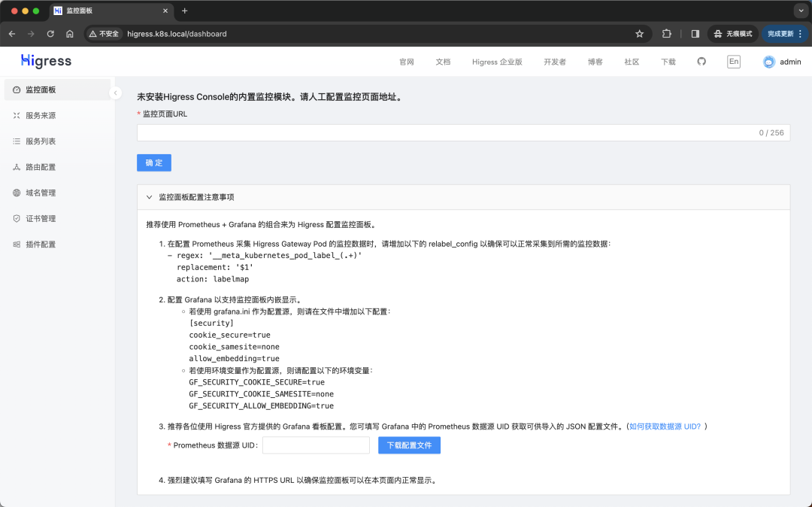Viewport: 812px width, 507px height.
Task: Click the 确定 confirm button
Action: [154, 162]
